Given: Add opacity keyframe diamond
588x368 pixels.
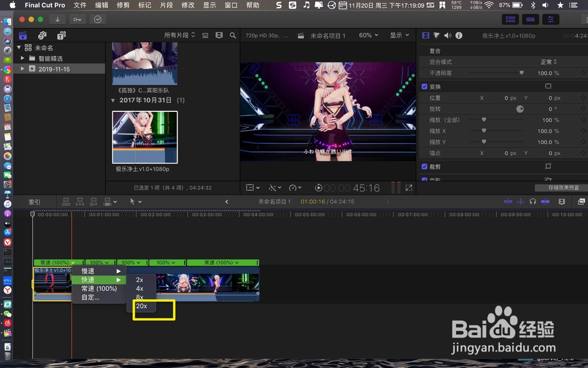Looking at the screenshot, I should 583,73.
